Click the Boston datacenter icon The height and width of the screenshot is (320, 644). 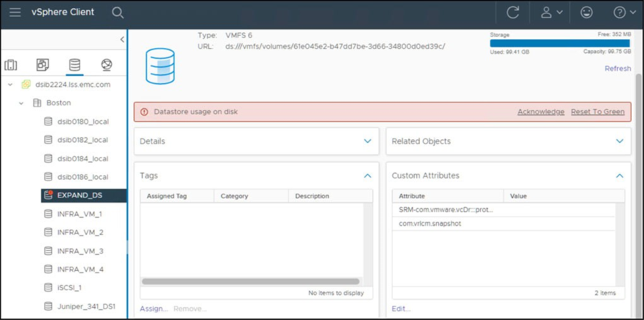coord(37,103)
